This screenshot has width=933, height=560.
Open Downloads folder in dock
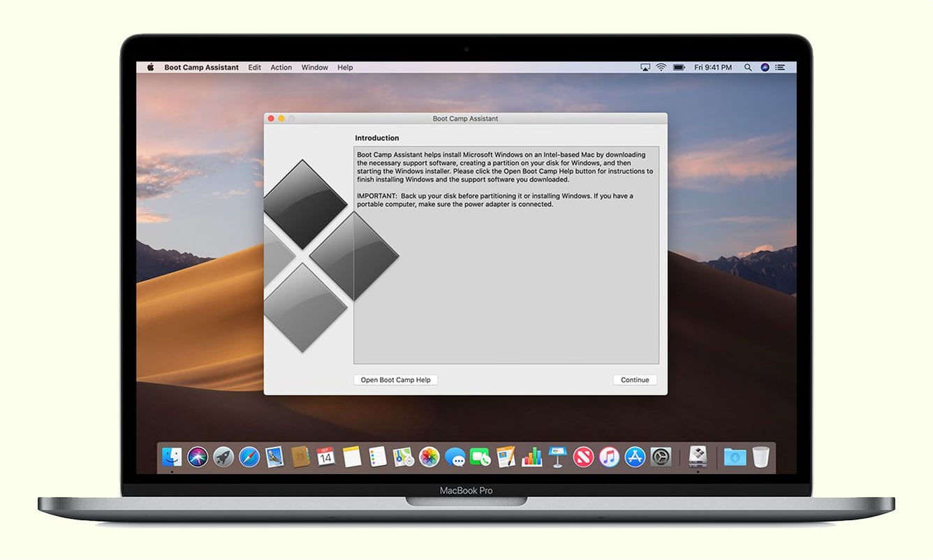(x=735, y=457)
